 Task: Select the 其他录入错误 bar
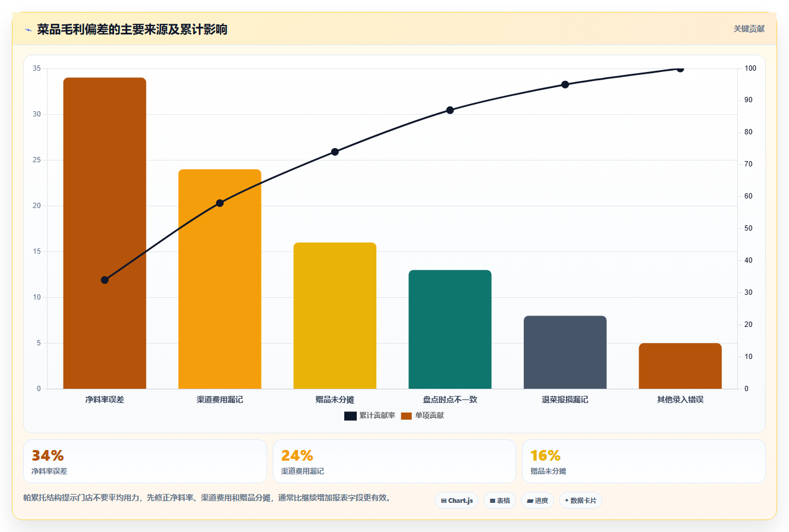(680, 366)
